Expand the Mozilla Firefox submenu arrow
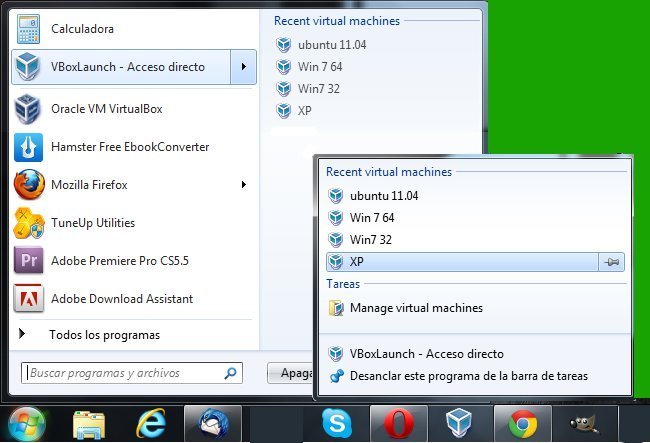650x443 pixels. click(x=244, y=185)
